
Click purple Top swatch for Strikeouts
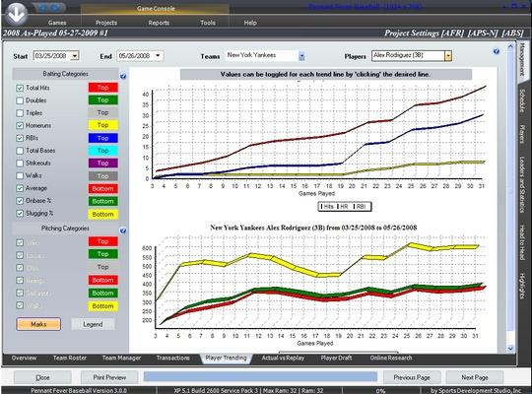click(x=103, y=164)
